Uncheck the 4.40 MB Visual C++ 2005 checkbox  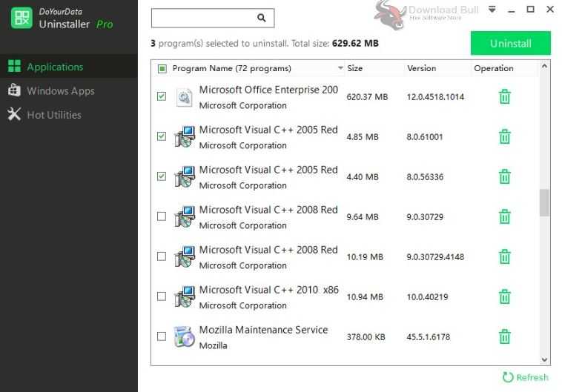[162, 176]
